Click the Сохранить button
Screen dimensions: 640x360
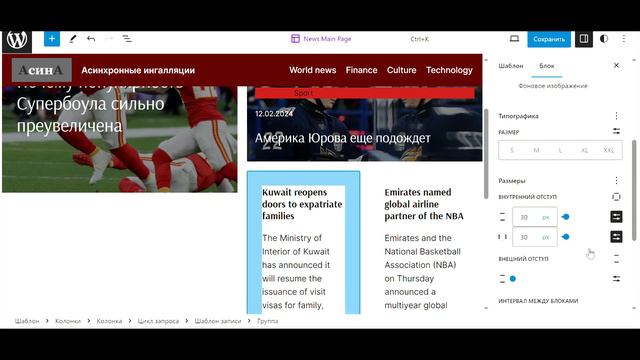pyautogui.click(x=549, y=39)
